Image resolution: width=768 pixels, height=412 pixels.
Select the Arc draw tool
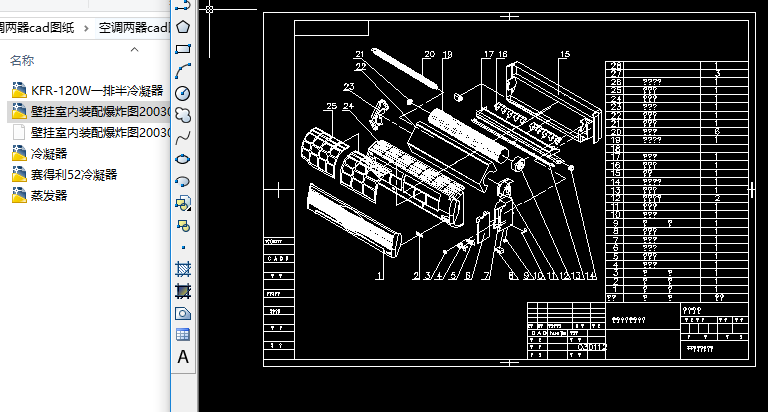tap(183, 71)
